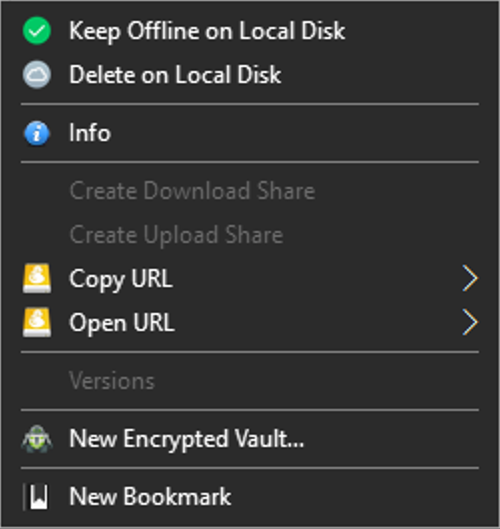Click the blue Info circle icon
This screenshot has height=529, width=500.
[37, 133]
